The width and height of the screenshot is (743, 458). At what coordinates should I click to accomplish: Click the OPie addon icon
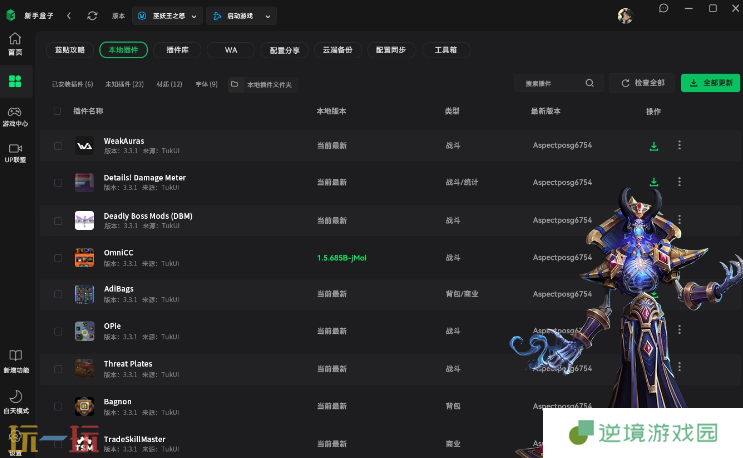pyautogui.click(x=84, y=331)
